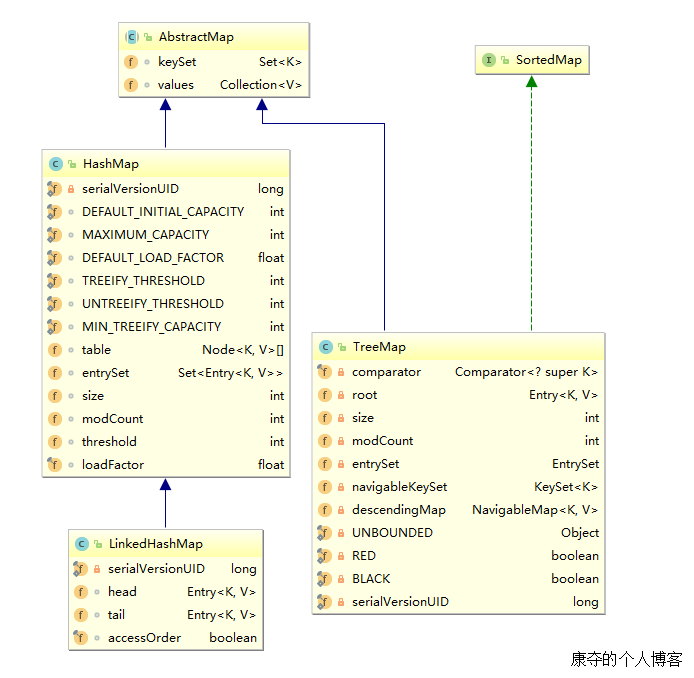The height and width of the screenshot is (678, 694).
Task: Click the interface icon beside SortedMap
Action: click(x=489, y=60)
